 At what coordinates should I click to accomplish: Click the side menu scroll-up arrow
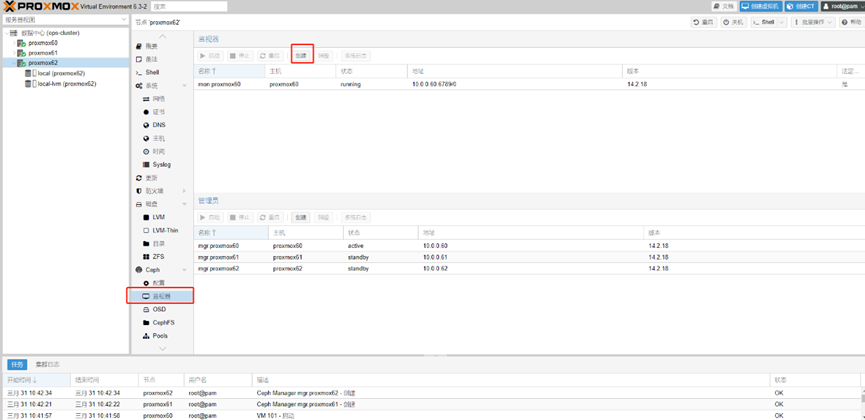click(x=162, y=36)
